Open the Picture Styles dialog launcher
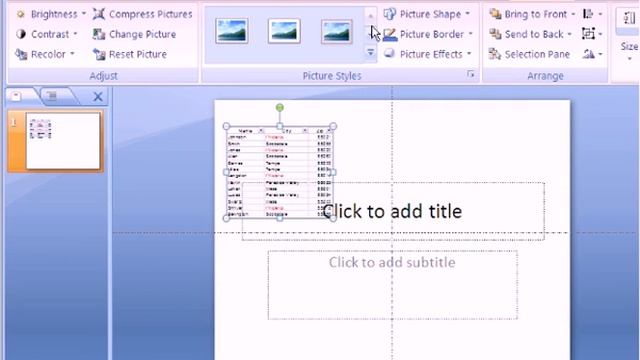640x360 pixels. tap(471, 74)
